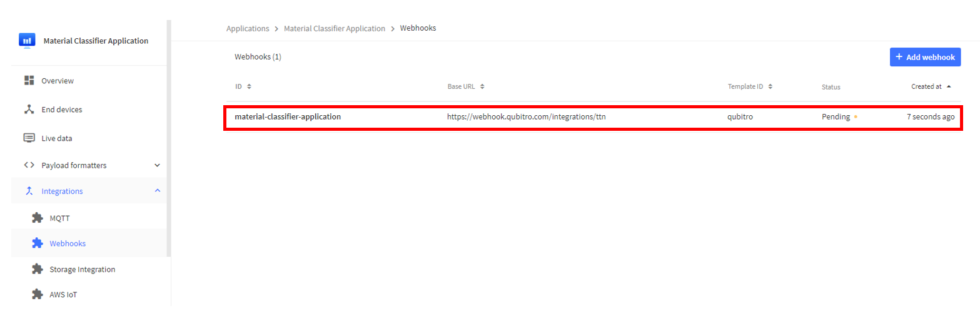Sort by Template ID column
The height and width of the screenshot is (313, 980).
(x=750, y=86)
